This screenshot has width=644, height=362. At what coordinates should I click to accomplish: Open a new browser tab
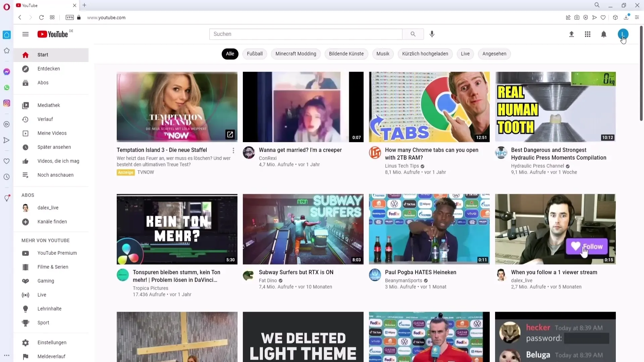pos(85,5)
